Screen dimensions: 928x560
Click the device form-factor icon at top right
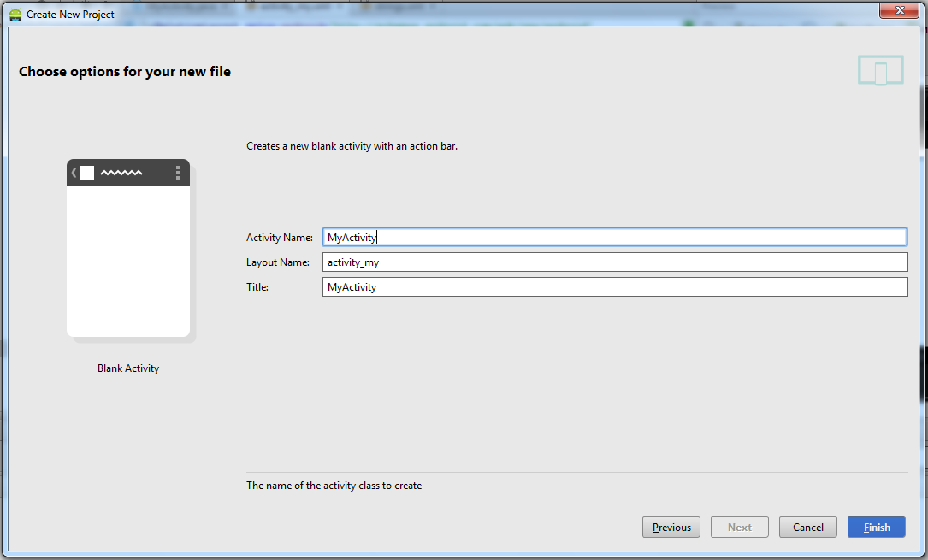[x=881, y=70]
